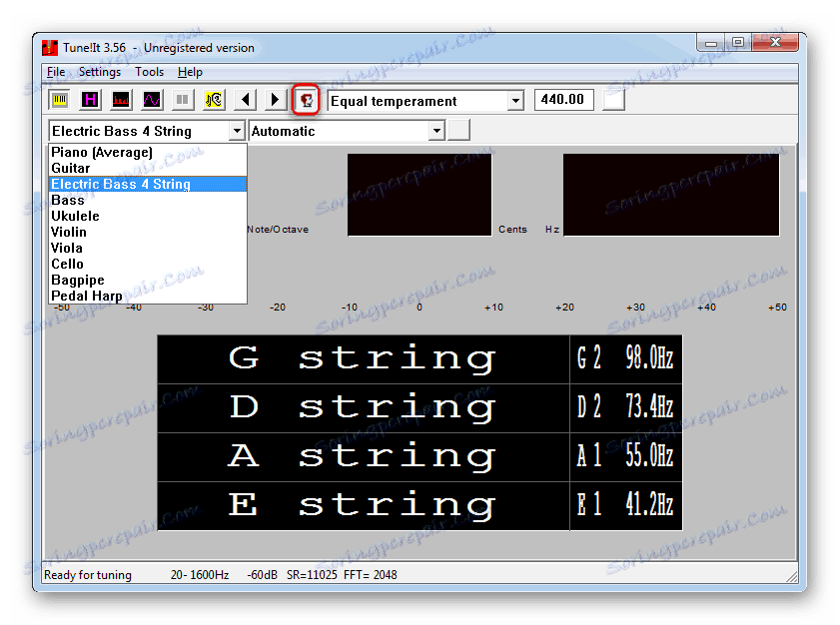840x625 pixels.
Task: Click the SR=11025 status entry
Action: pos(312,575)
